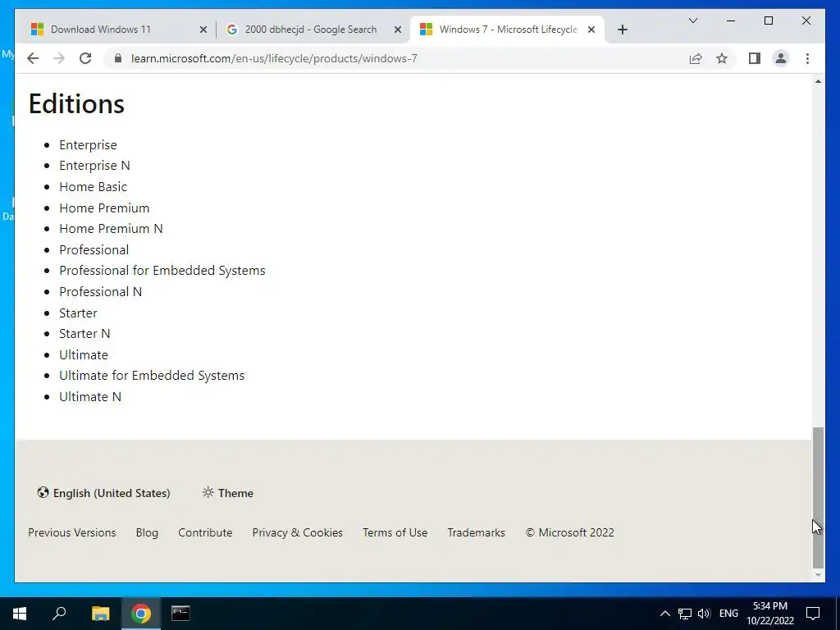Open the Chrome three-dot menu

[807, 58]
